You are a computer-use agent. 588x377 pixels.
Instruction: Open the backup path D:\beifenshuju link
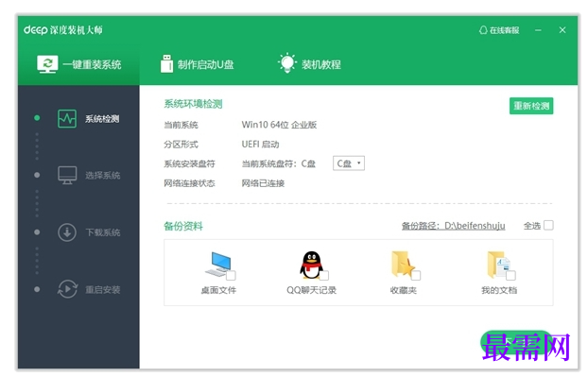(453, 226)
